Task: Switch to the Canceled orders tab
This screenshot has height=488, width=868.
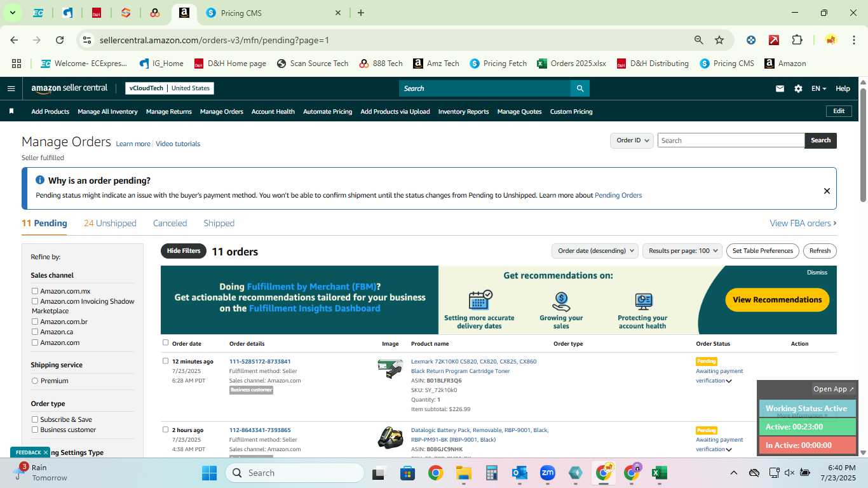Action: tap(170, 223)
